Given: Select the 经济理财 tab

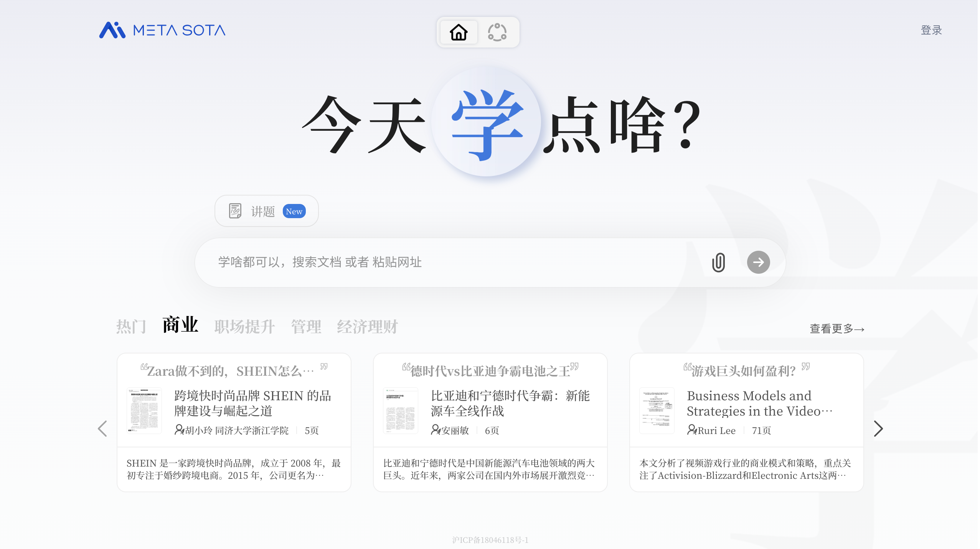Looking at the screenshot, I should (x=367, y=327).
